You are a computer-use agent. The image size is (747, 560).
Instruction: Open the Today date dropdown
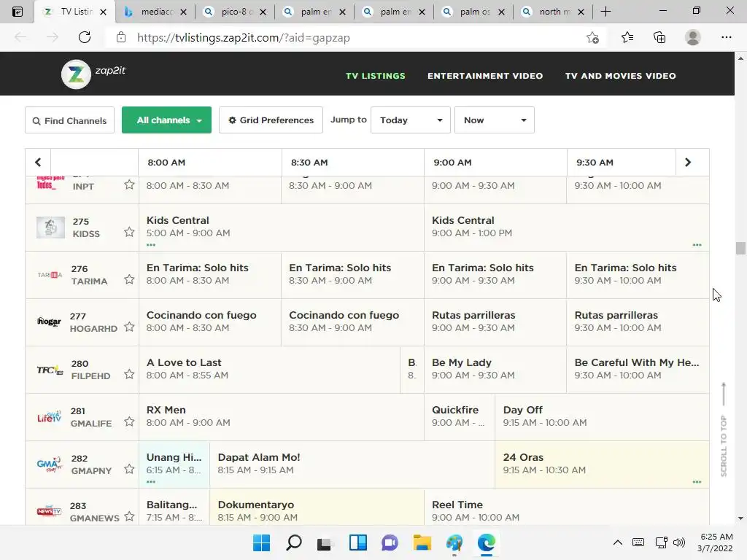pyautogui.click(x=410, y=120)
